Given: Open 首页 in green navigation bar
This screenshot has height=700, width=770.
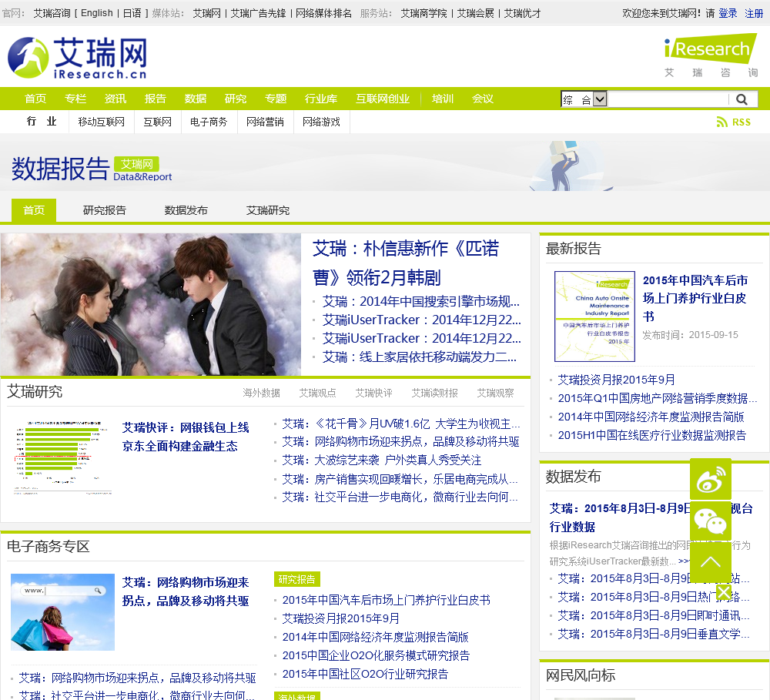Looking at the screenshot, I should point(35,99).
